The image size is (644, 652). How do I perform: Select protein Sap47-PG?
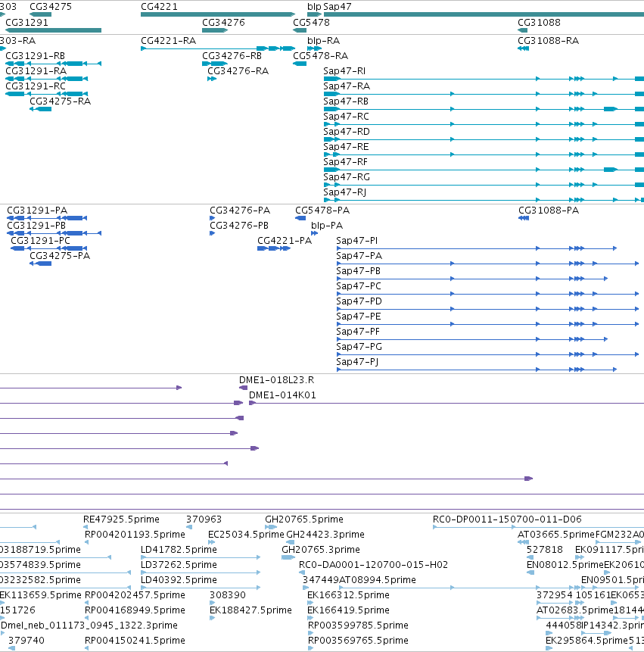tap(359, 347)
